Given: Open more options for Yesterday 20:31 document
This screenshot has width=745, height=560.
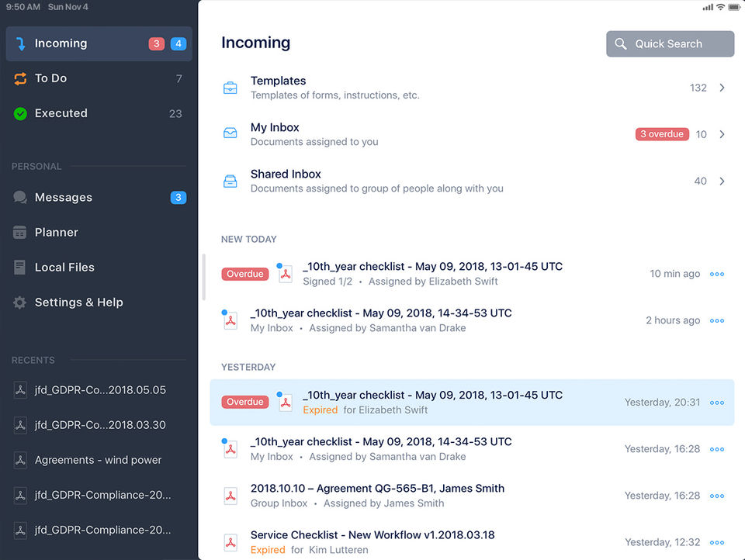Looking at the screenshot, I should coord(717,403).
